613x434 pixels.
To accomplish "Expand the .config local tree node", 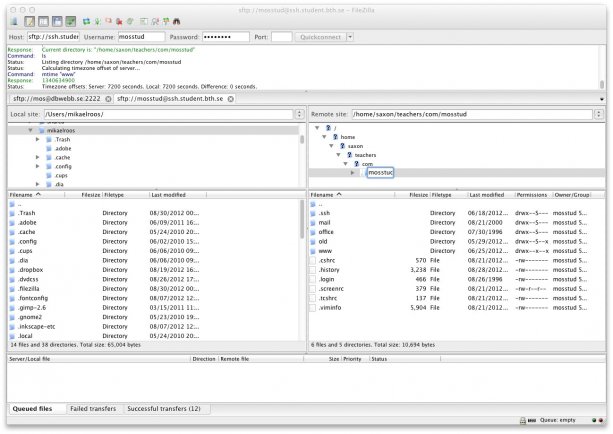I will click(x=38, y=166).
